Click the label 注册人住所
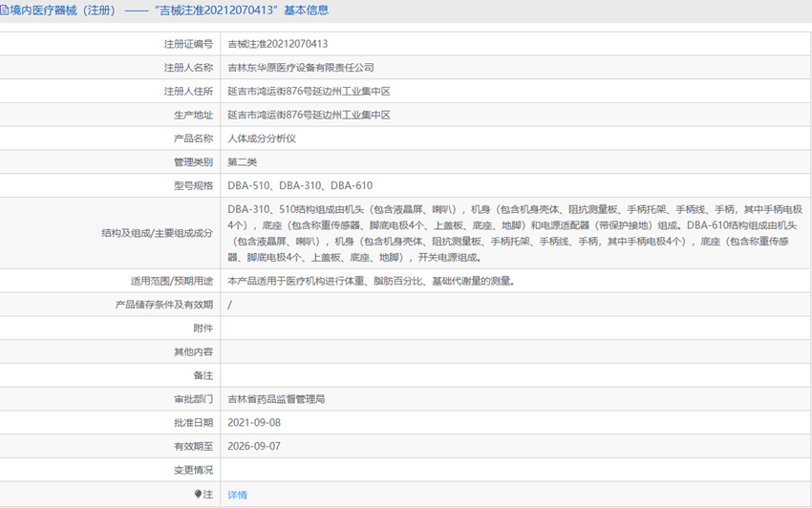 188,92
